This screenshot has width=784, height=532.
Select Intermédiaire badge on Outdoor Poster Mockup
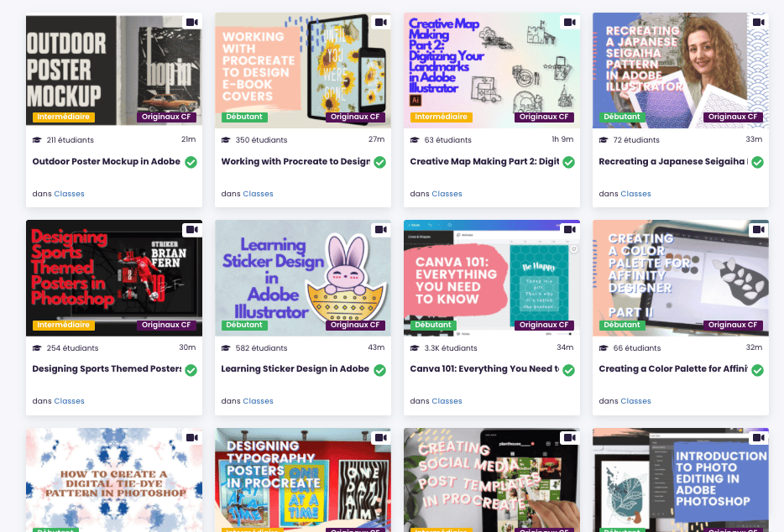pos(64,117)
